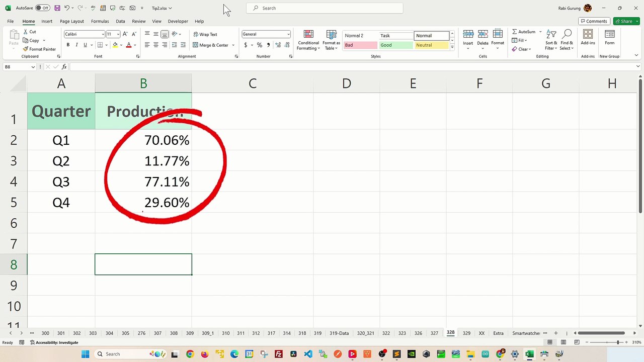Image resolution: width=644 pixels, height=362 pixels.
Task: Apply the Good cell style
Action: coord(395,45)
